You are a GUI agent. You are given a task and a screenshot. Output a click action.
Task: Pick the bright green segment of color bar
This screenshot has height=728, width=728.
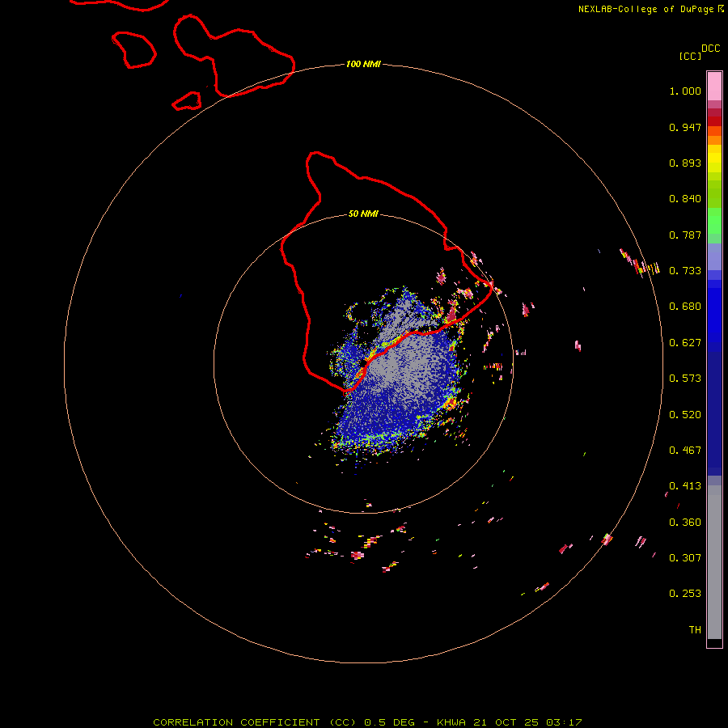point(714,221)
